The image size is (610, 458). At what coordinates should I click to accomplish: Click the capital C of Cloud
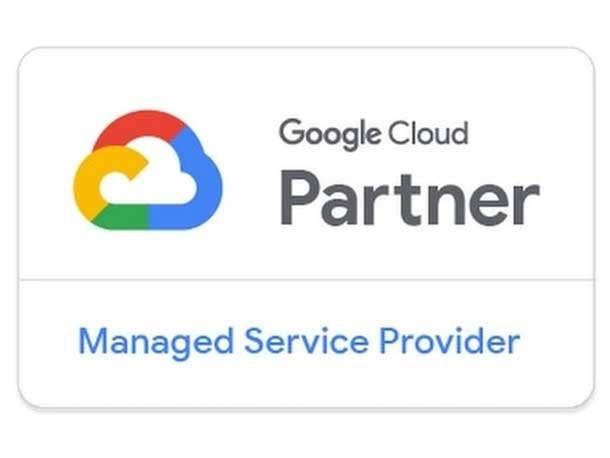click(x=397, y=133)
